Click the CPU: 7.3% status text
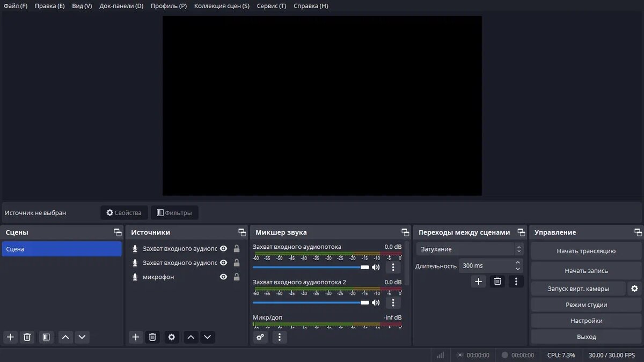Screen dimensions: 644x362 [561, 355]
